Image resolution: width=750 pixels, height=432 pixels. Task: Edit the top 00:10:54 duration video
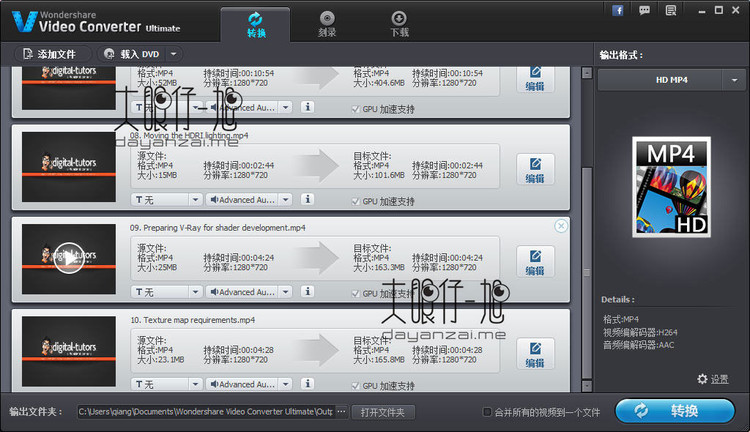click(535, 79)
